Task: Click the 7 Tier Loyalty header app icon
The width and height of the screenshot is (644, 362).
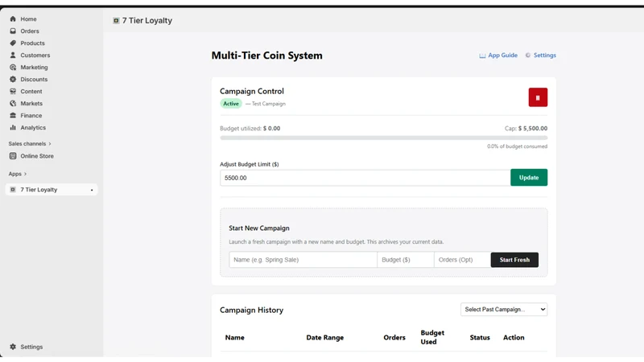Action: click(116, 21)
